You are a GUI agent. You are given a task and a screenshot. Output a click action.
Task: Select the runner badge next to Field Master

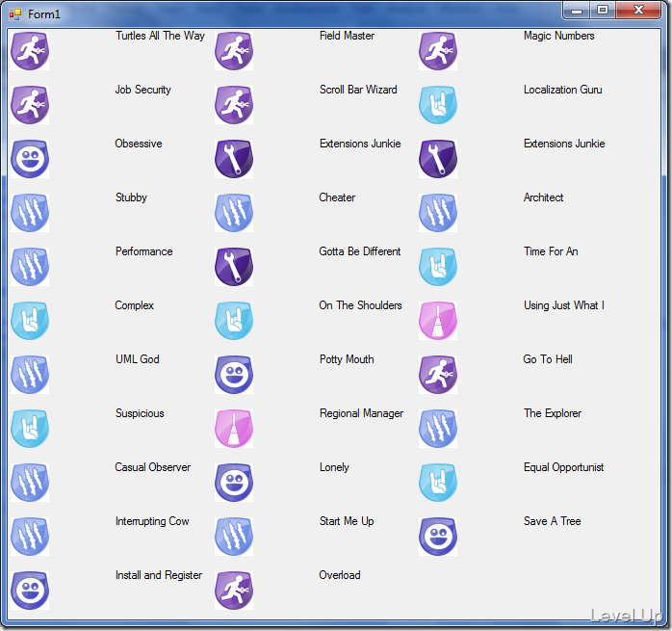234,51
